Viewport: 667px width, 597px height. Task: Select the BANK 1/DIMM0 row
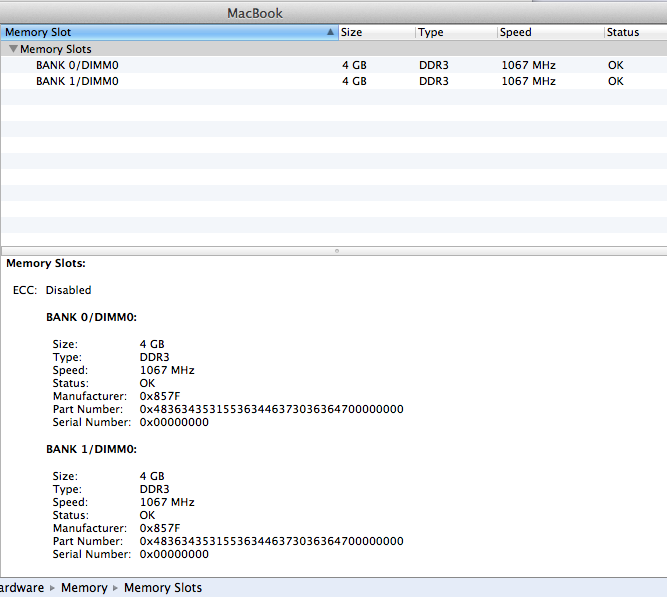[x=334, y=81]
